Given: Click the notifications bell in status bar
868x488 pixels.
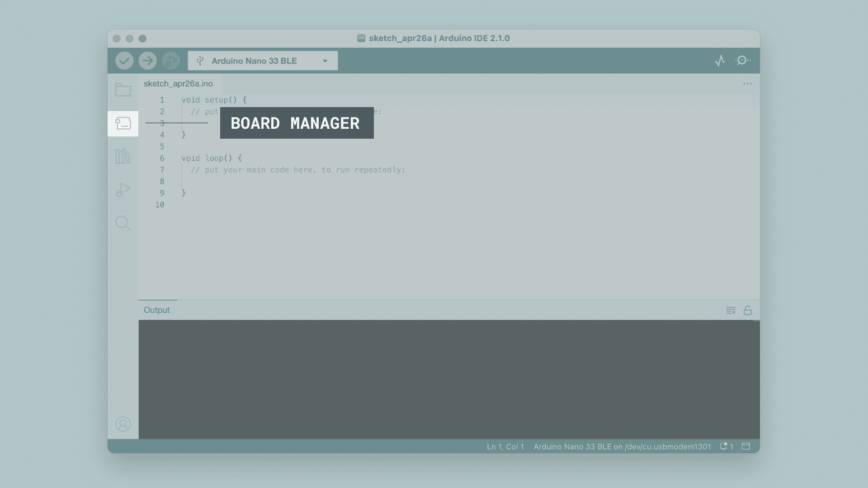Looking at the screenshot, I should pos(724,446).
